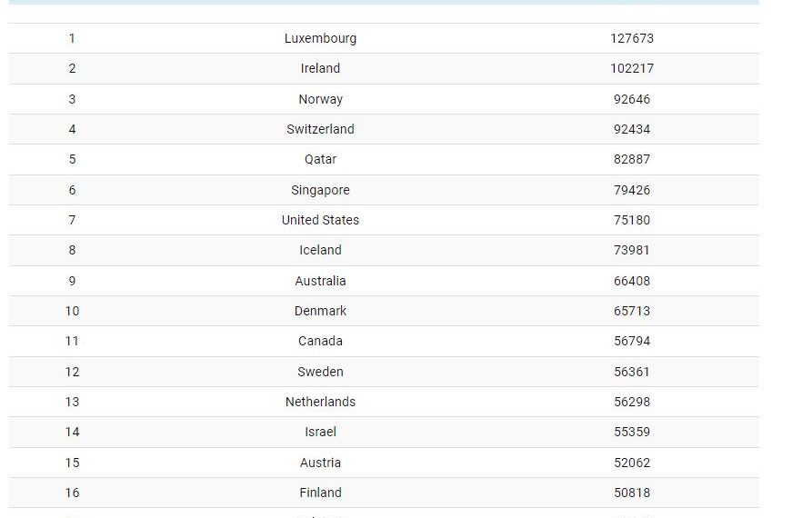812x518 pixels.
Task: Select the Denmark row name
Action: point(320,311)
